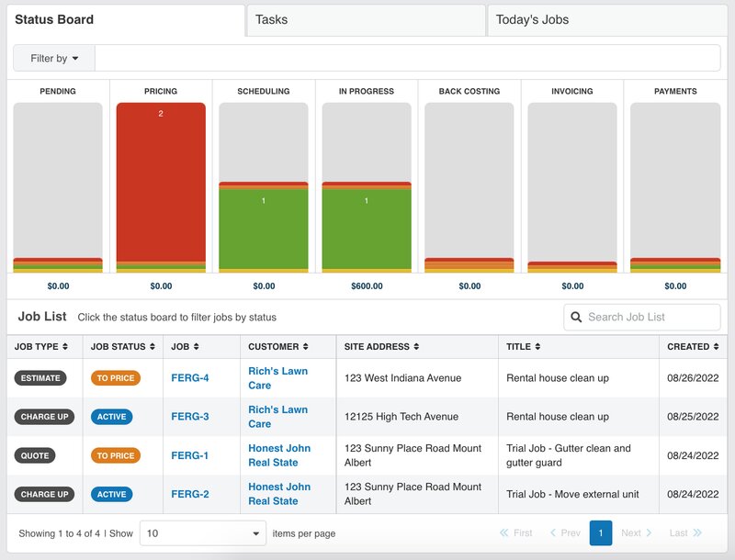Image resolution: width=735 pixels, height=560 pixels.
Task: Click the Invoicing status column
Action: click(572, 187)
